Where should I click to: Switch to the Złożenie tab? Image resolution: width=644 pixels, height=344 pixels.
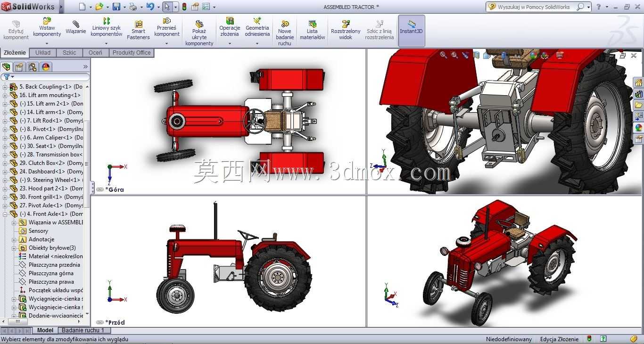pyautogui.click(x=15, y=53)
